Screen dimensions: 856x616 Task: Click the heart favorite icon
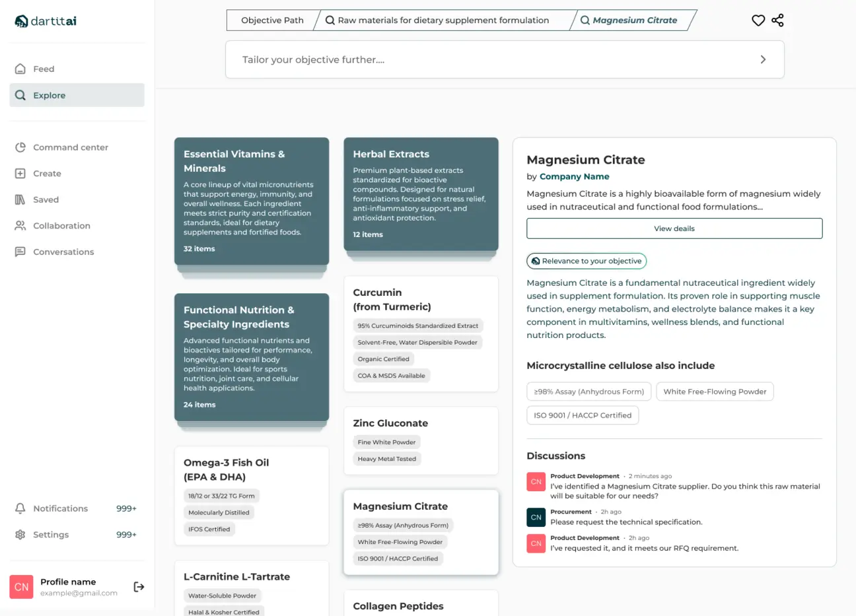click(x=758, y=20)
